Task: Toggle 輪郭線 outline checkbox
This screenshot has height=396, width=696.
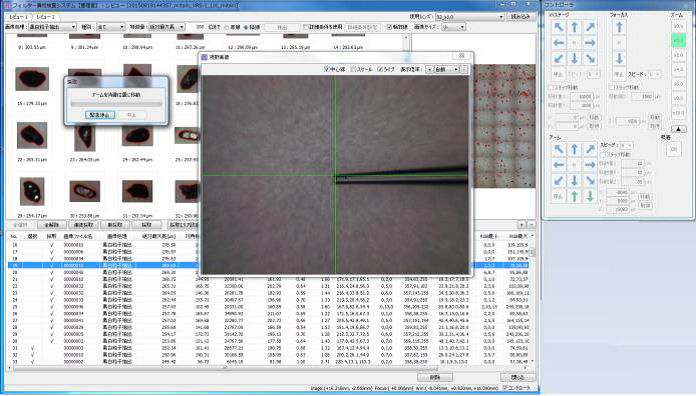Action: [x=389, y=27]
